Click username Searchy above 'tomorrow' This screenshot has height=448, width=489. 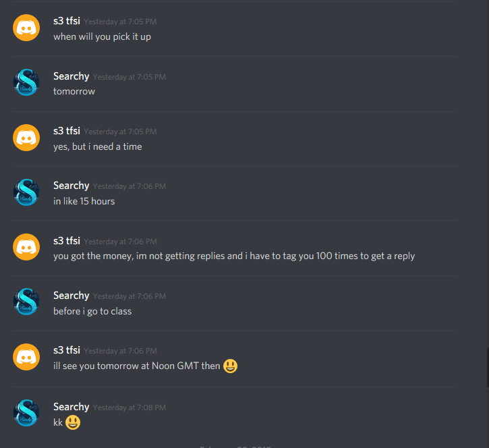click(71, 76)
